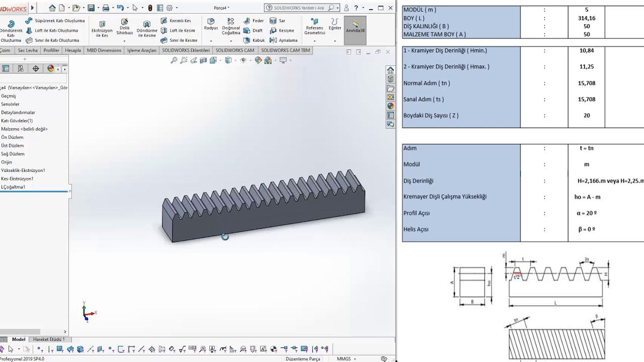Expand the Eğriler curves dropdown
644x362 pixels.
click(x=335, y=41)
